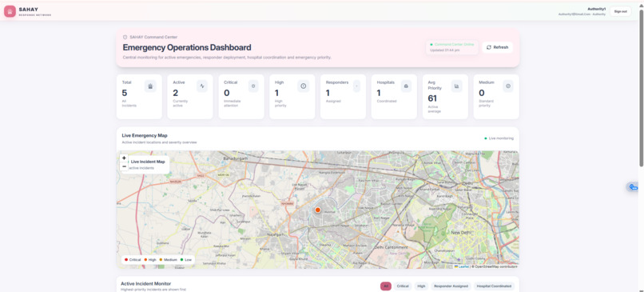Viewport: 644px width, 292px height.
Task: Click the Delhi Cantonment label on map
Action: point(391,247)
